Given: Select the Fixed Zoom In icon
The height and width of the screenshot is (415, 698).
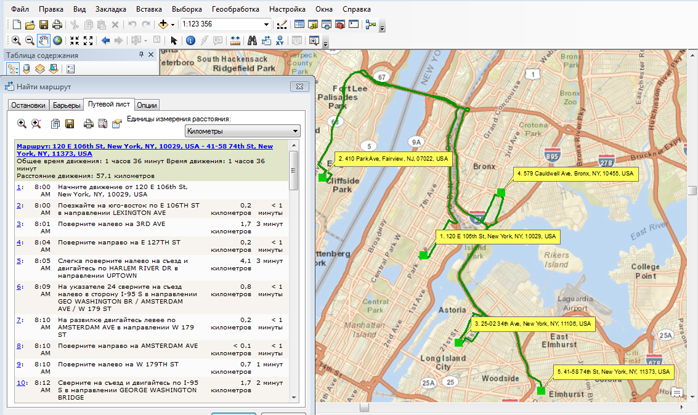Looking at the screenshot, I should click(x=75, y=41).
